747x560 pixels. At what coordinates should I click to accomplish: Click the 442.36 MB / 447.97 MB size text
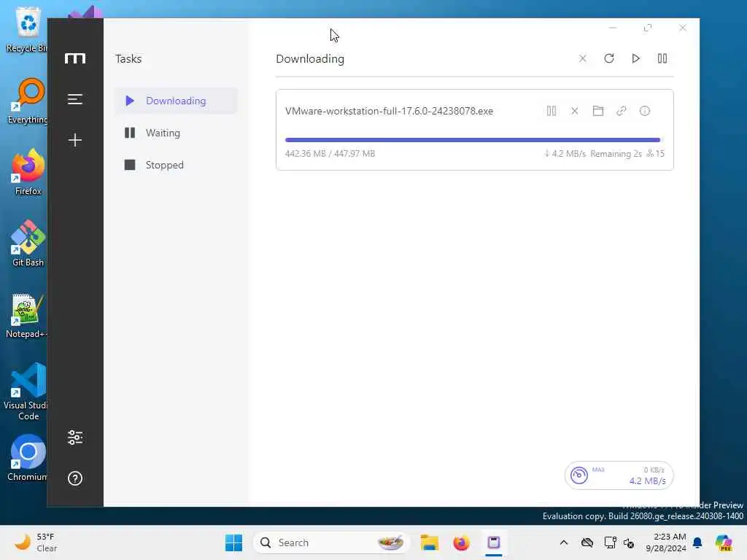click(330, 153)
